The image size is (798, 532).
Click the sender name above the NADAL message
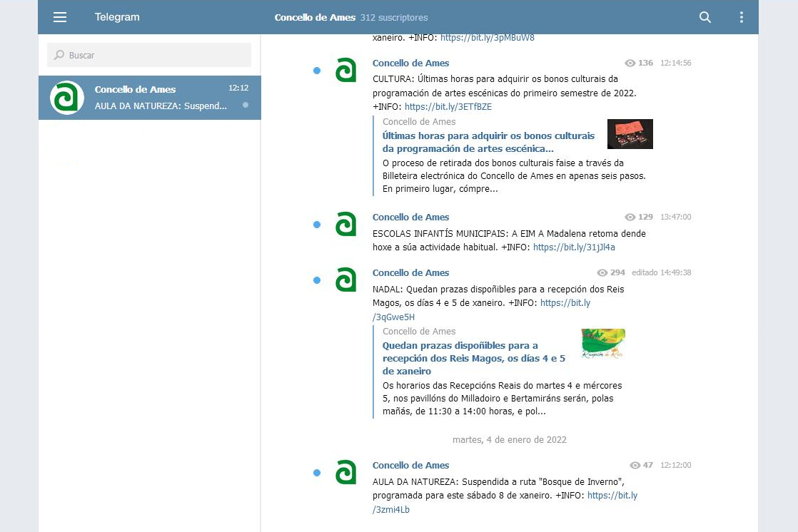point(410,272)
